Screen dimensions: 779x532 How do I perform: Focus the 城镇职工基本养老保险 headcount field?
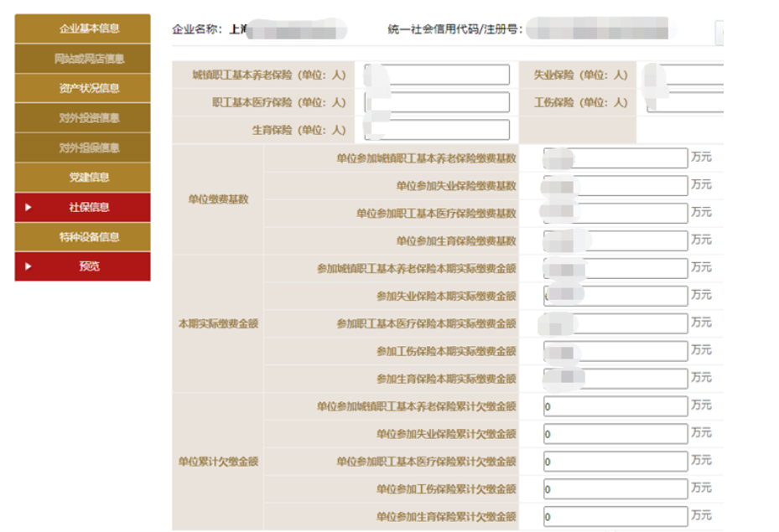[x=437, y=75]
